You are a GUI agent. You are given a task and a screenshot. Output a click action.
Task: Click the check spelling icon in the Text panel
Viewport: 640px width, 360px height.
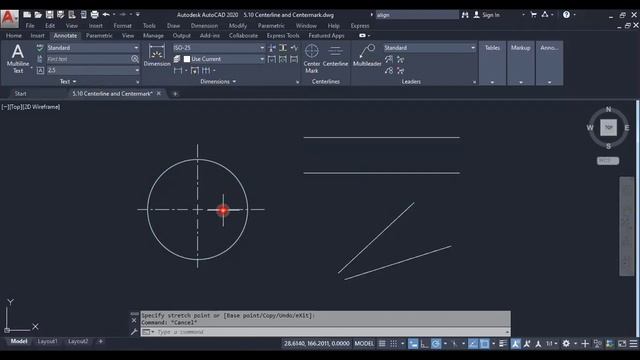(x=40, y=48)
